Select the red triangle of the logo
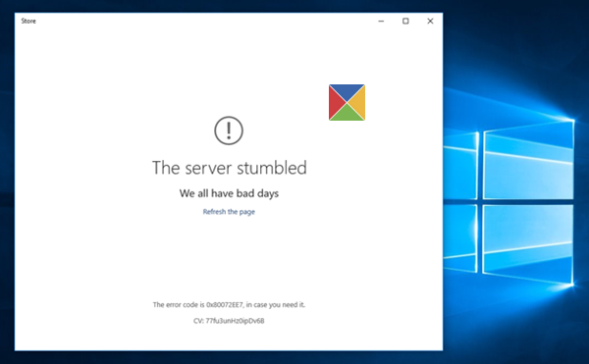 click(337, 102)
